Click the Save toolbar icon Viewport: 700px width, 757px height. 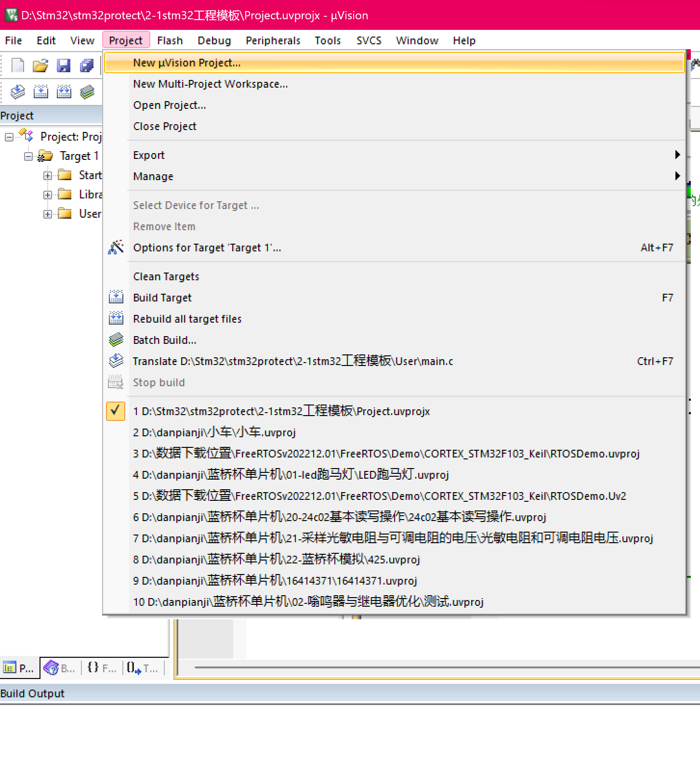coord(64,65)
